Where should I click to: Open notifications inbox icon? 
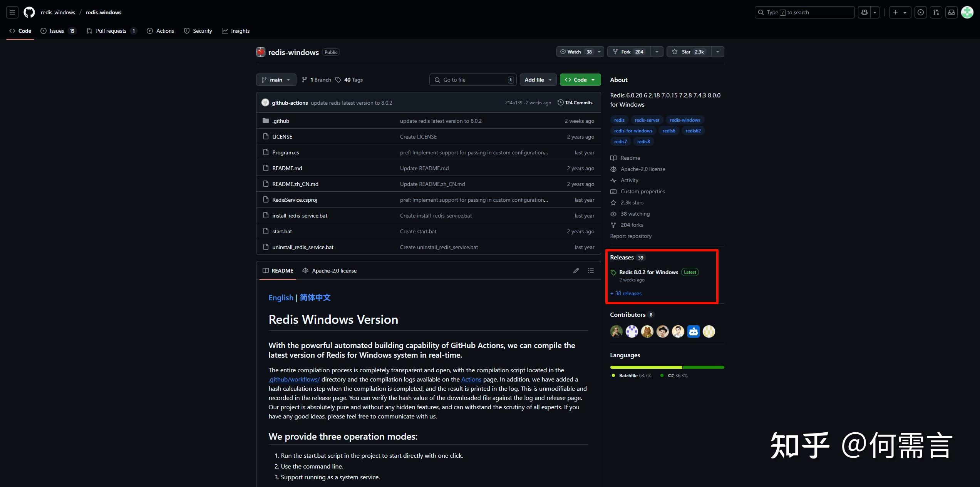(x=952, y=12)
